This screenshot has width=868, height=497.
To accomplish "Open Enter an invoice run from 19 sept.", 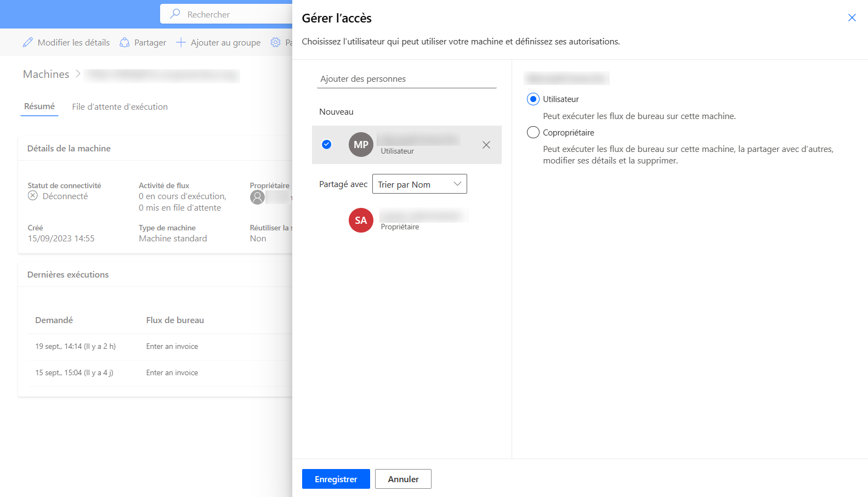I will (x=172, y=346).
